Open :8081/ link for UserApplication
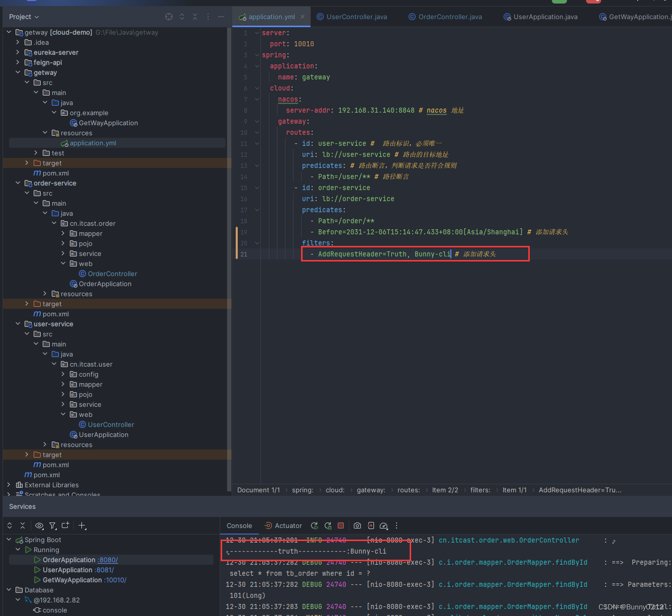This screenshot has width=672, height=616. click(104, 570)
